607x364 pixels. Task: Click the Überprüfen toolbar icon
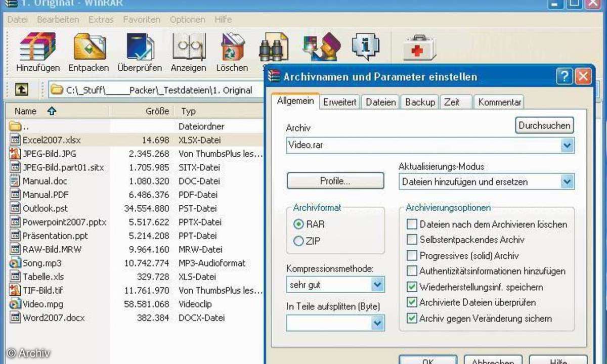[140, 46]
